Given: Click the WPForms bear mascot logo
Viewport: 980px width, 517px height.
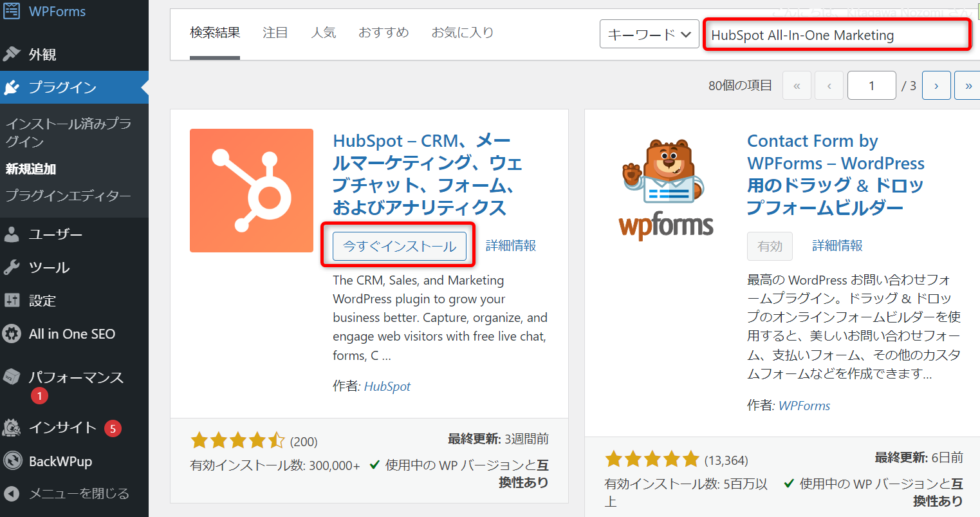Looking at the screenshot, I should click(x=665, y=191).
